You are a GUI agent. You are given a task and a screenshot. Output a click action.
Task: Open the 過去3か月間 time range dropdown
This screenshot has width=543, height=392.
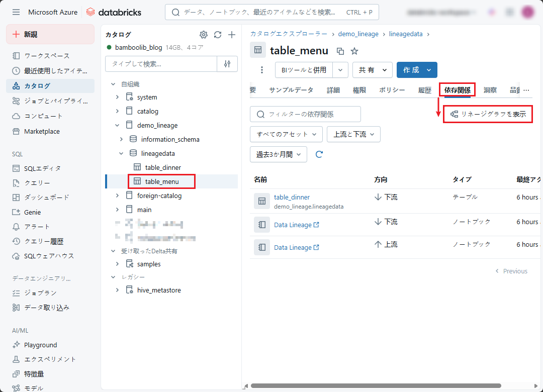click(278, 154)
